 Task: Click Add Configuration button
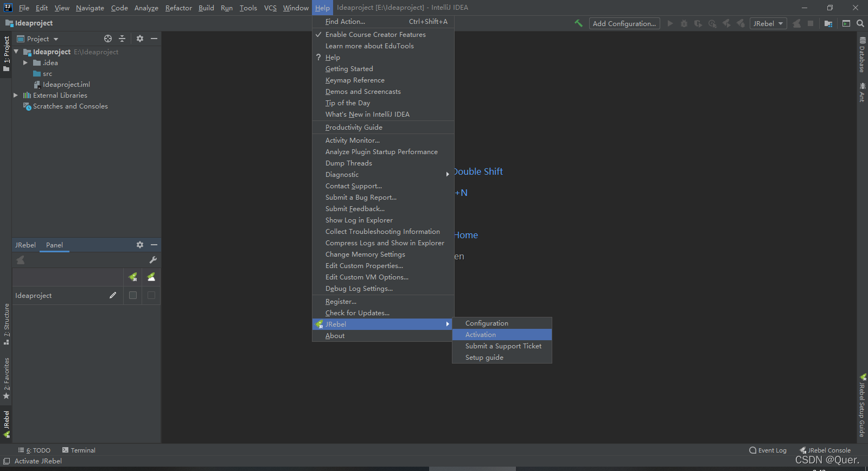[x=624, y=23]
